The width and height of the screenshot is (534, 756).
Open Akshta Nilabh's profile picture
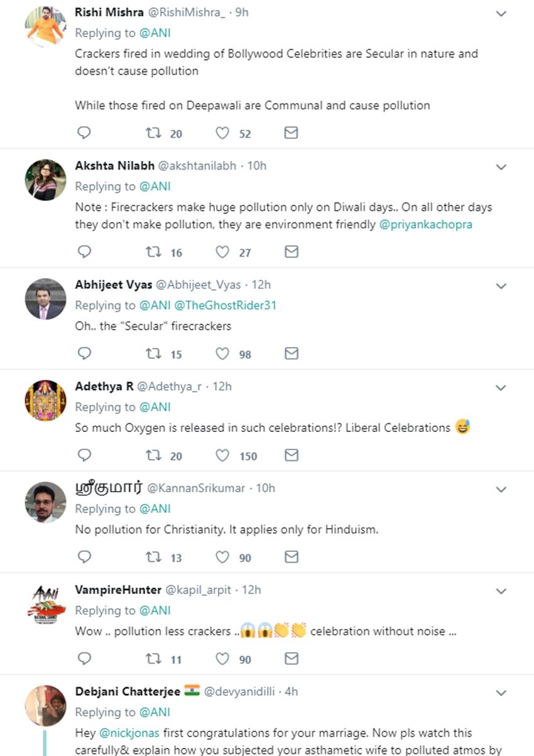click(45, 180)
